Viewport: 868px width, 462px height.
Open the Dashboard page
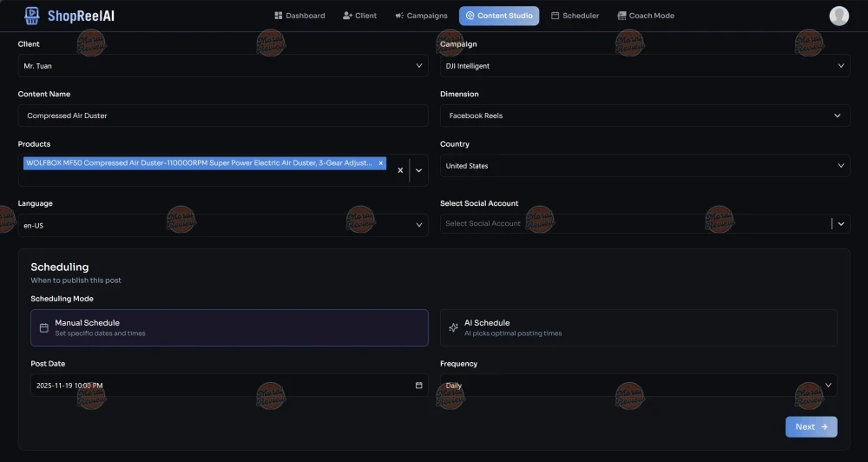pyautogui.click(x=299, y=16)
